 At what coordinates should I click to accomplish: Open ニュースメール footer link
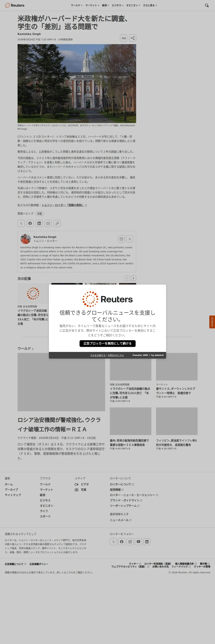pos(121,520)
